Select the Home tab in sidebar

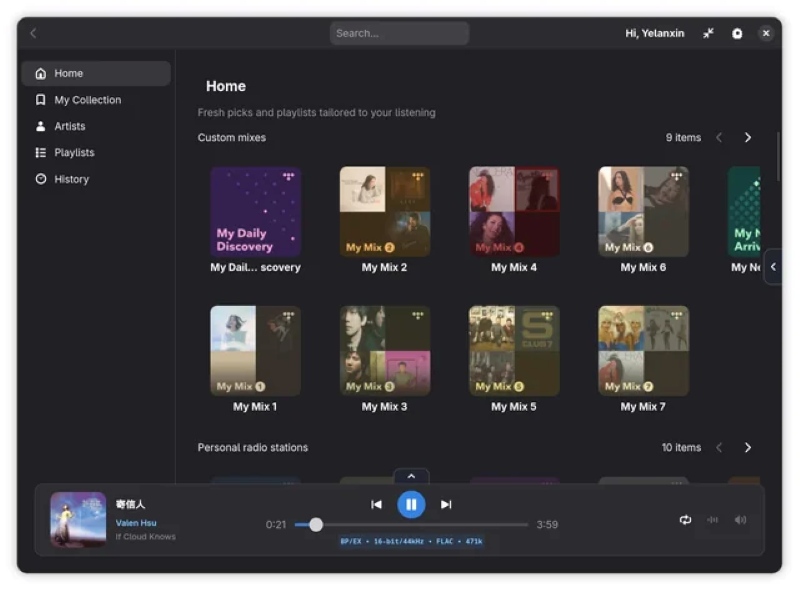point(68,72)
